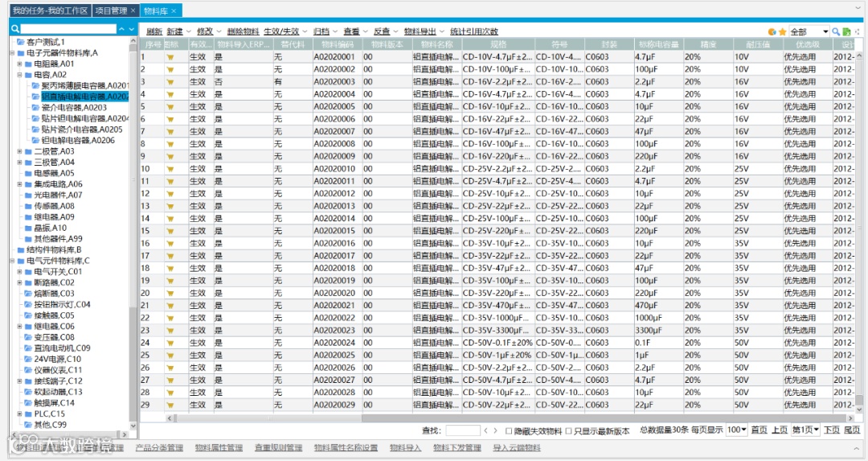868x461 pixels.
Task: Click the next match arrow beside 查找
Action: coord(495,430)
